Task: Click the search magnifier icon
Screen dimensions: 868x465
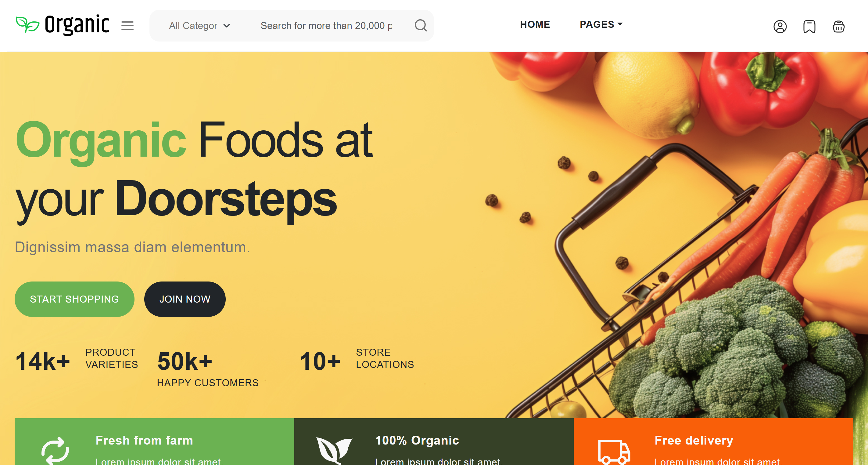Action: point(421,25)
